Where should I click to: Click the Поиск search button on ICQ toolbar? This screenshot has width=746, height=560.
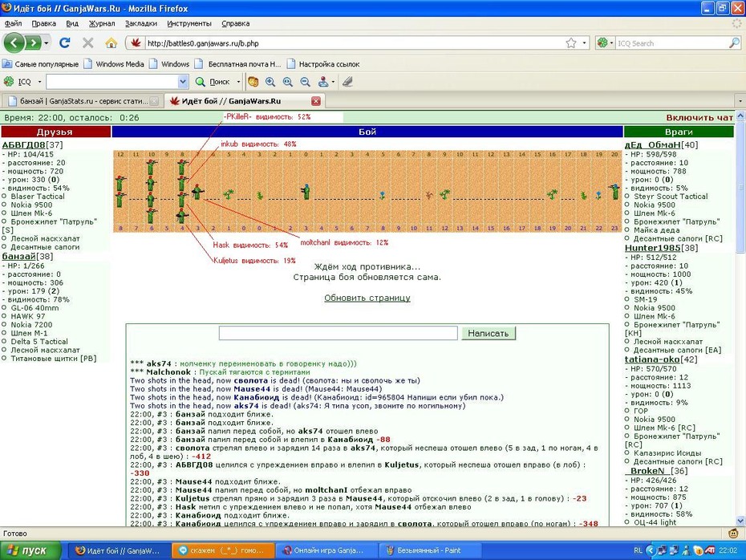(213, 82)
